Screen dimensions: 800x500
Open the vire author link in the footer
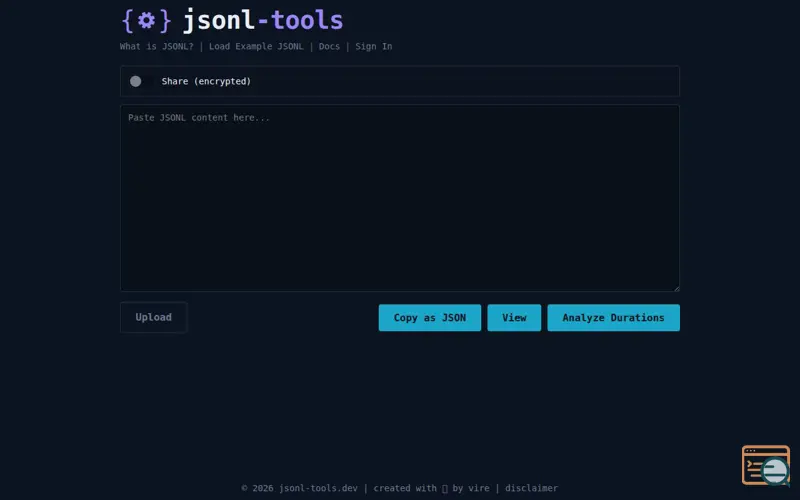(x=479, y=488)
